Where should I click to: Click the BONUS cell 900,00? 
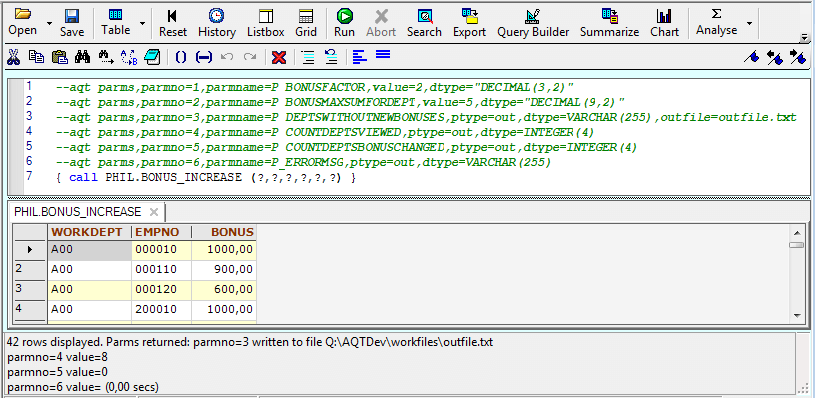[x=224, y=270]
